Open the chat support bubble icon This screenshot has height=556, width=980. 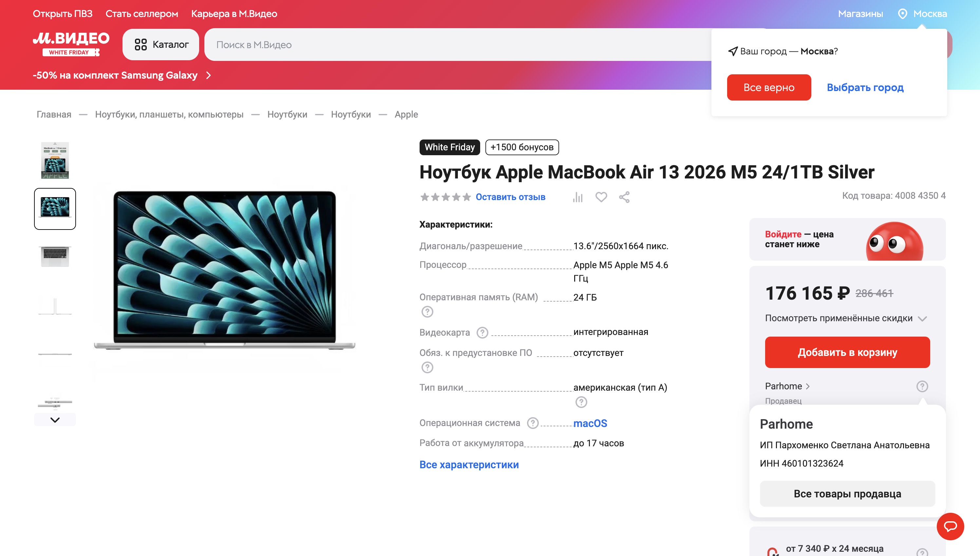pos(951,527)
